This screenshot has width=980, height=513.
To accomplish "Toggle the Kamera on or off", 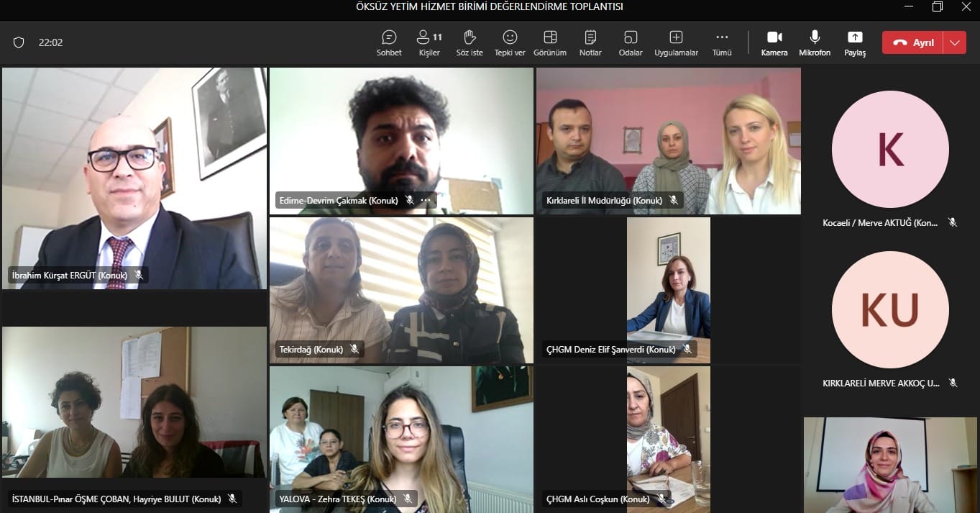I will click(x=774, y=43).
